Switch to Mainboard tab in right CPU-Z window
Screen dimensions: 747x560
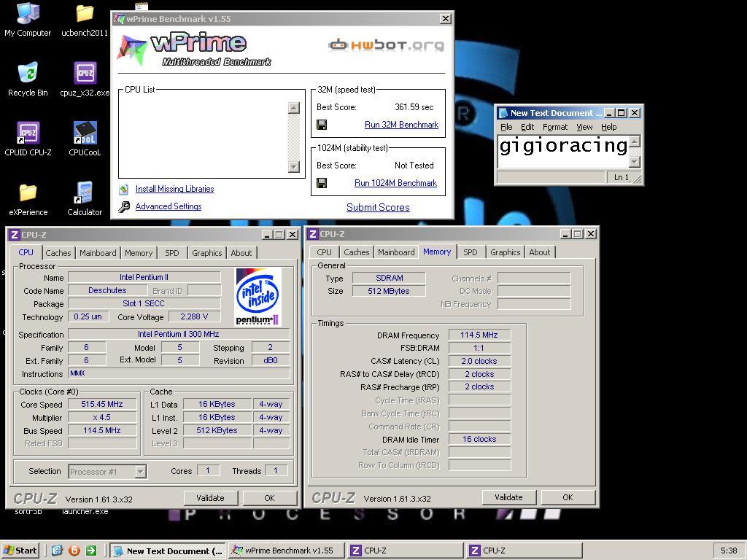pyautogui.click(x=396, y=252)
